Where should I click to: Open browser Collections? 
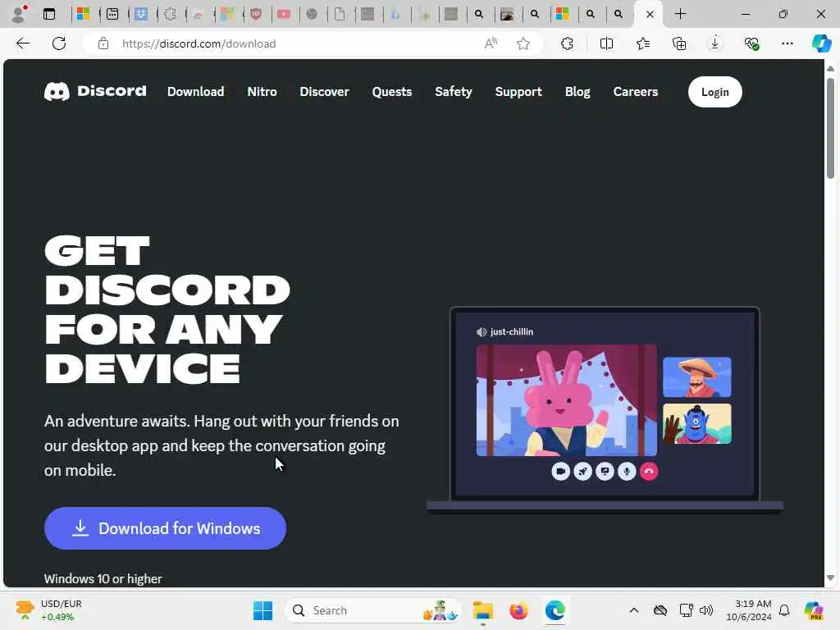(x=678, y=43)
